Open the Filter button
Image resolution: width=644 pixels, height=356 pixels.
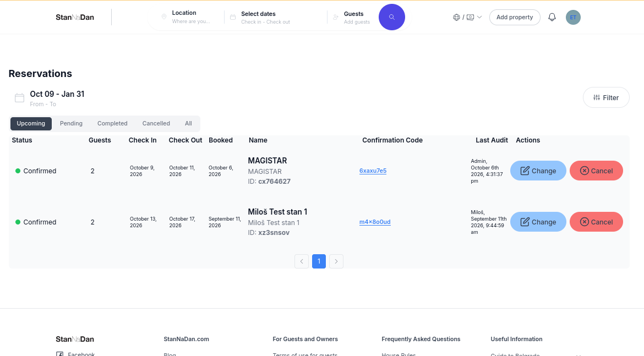(606, 98)
